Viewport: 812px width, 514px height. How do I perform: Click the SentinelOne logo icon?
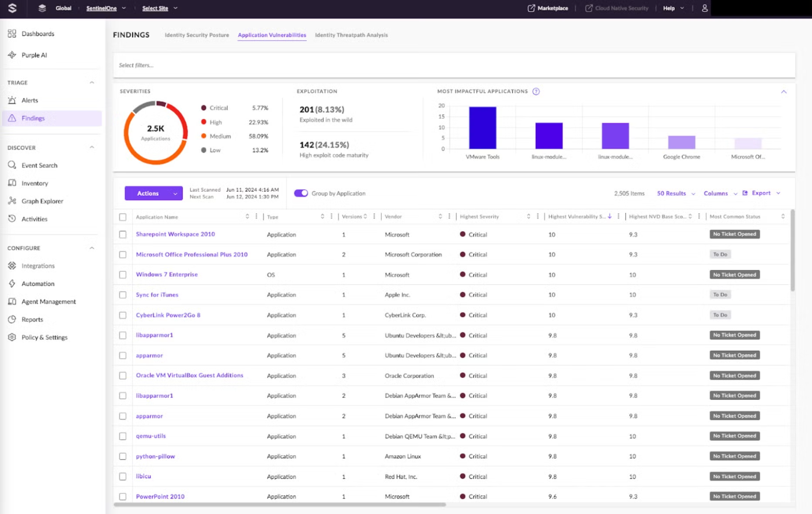[x=13, y=8]
